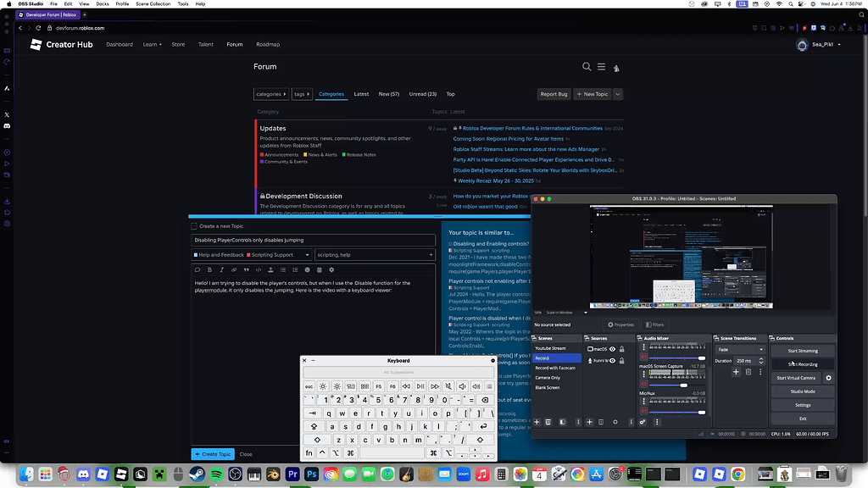The width and height of the screenshot is (868, 488).
Task: Add a source with plus in OBS Sources
Action: [x=590, y=422]
